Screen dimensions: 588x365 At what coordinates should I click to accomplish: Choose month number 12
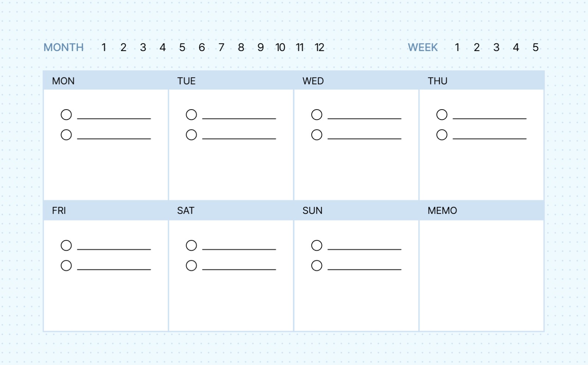[x=319, y=47]
